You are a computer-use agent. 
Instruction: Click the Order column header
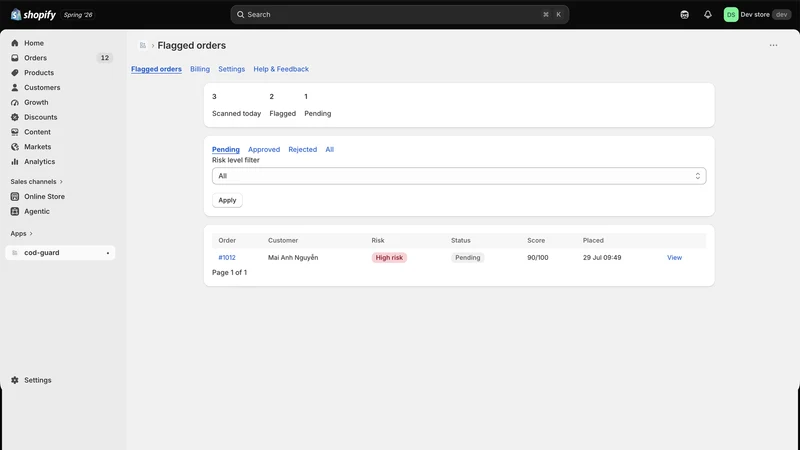click(x=227, y=240)
